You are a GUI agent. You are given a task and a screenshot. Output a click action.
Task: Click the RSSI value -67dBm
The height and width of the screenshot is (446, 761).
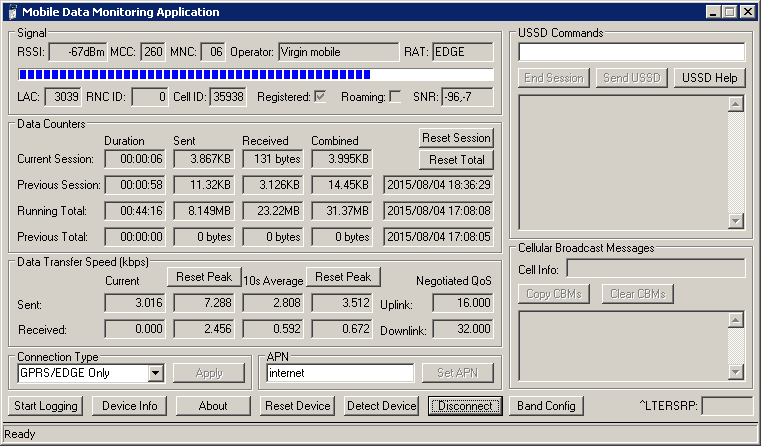pyautogui.click(x=78, y=52)
